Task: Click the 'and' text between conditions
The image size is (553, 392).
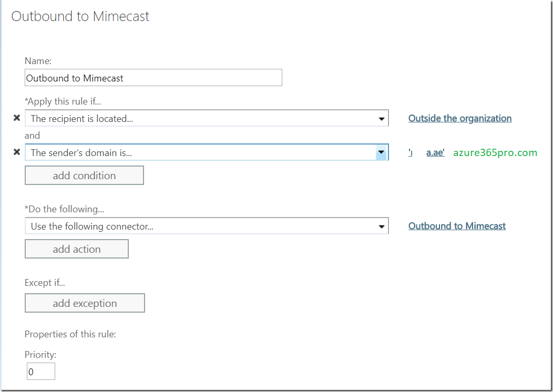Action: tap(32, 136)
